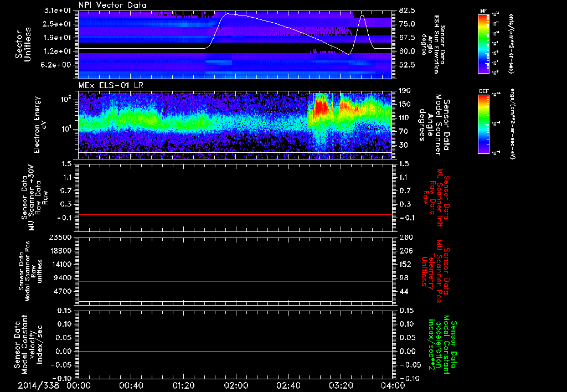Click the '150' scanner angle tick value
The width and height of the screenshot is (567, 392).
coord(405,104)
